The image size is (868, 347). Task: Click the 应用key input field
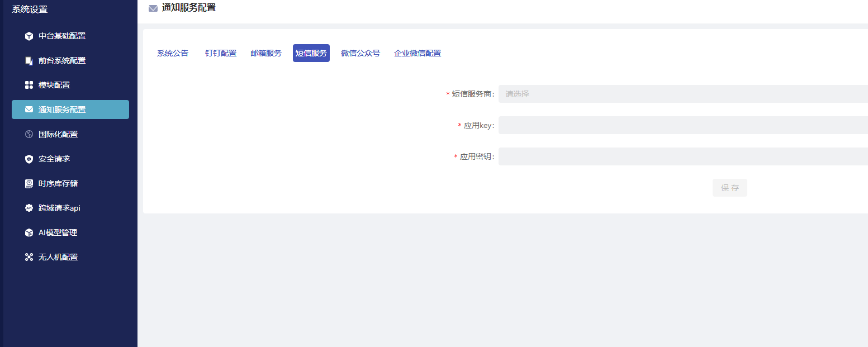682,125
